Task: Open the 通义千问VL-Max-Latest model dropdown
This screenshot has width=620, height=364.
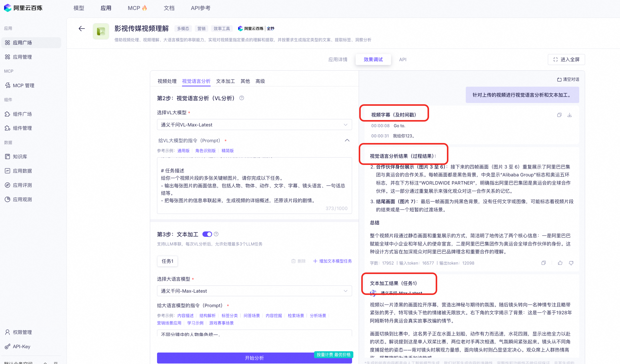Action: click(x=254, y=125)
